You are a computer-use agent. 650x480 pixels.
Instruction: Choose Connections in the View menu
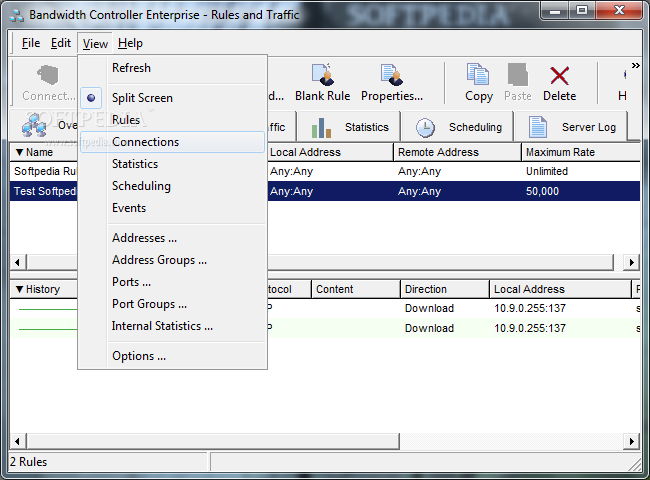click(x=172, y=142)
